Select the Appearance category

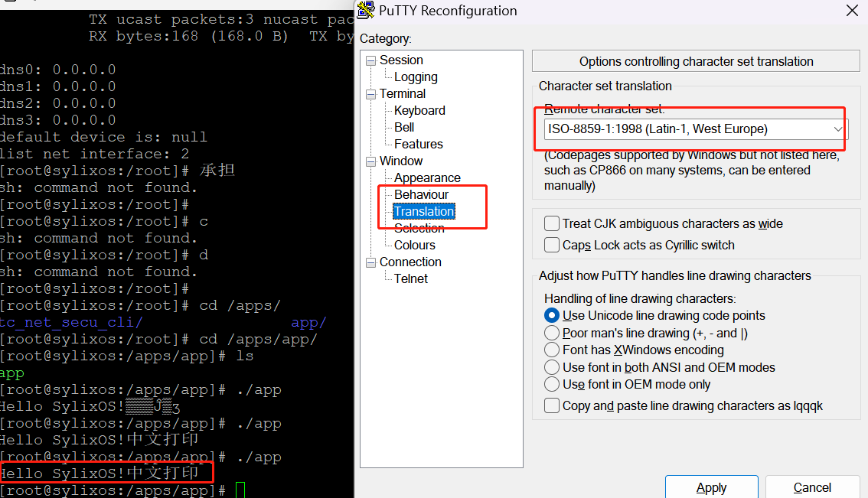pos(427,177)
